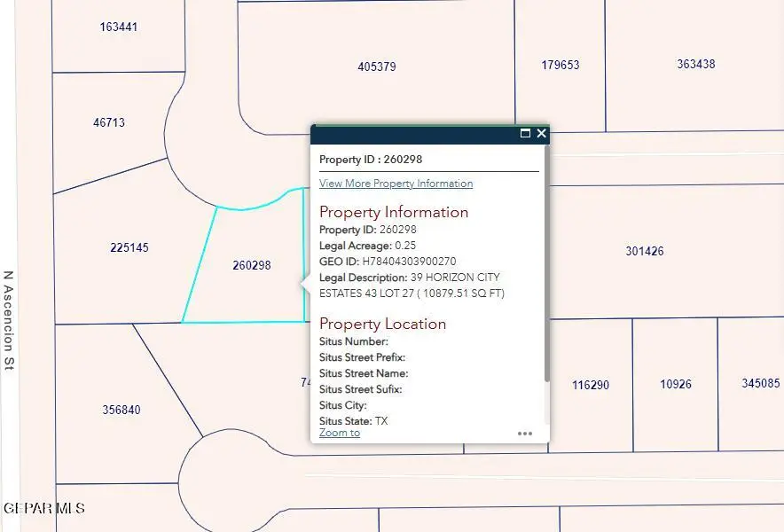Select parcel 405379 on the map

click(x=377, y=66)
